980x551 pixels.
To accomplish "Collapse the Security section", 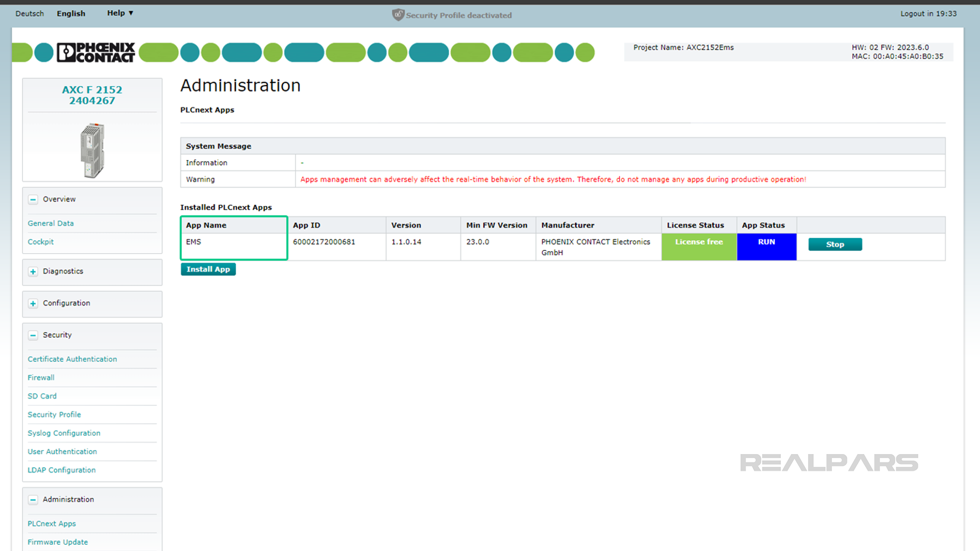I will point(33,335).
